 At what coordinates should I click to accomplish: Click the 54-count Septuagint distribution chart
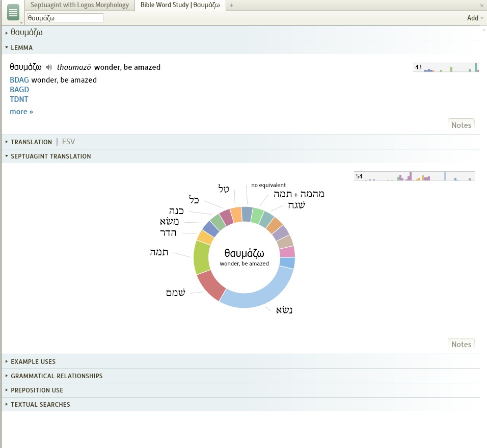click(414, 176)
